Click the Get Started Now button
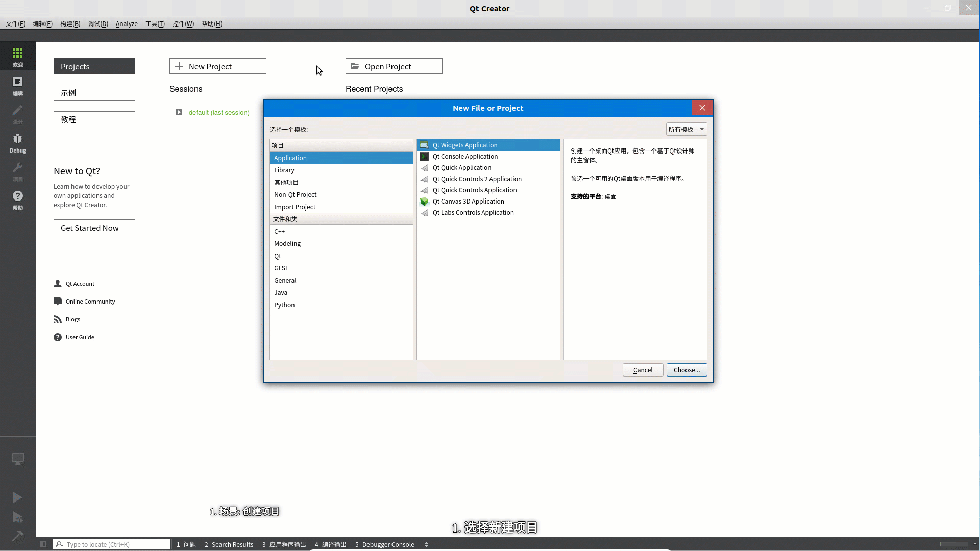This screenshot has width=980, height=551. 94,228
